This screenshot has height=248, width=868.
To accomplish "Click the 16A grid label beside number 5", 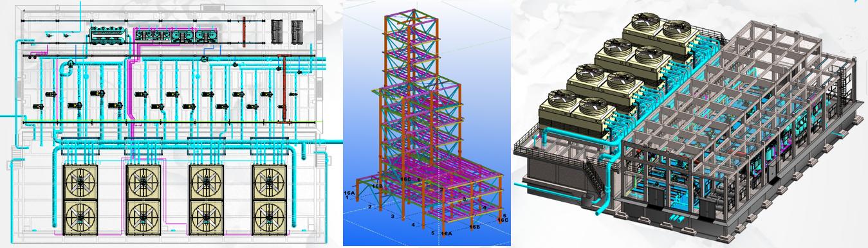I will click(447, 233).
